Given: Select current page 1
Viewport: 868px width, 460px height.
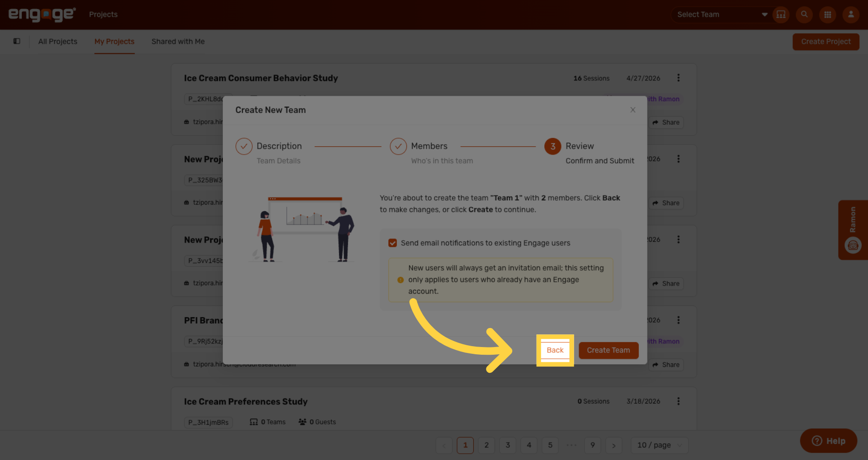Looking at the screenshot, I should (465, 446).
